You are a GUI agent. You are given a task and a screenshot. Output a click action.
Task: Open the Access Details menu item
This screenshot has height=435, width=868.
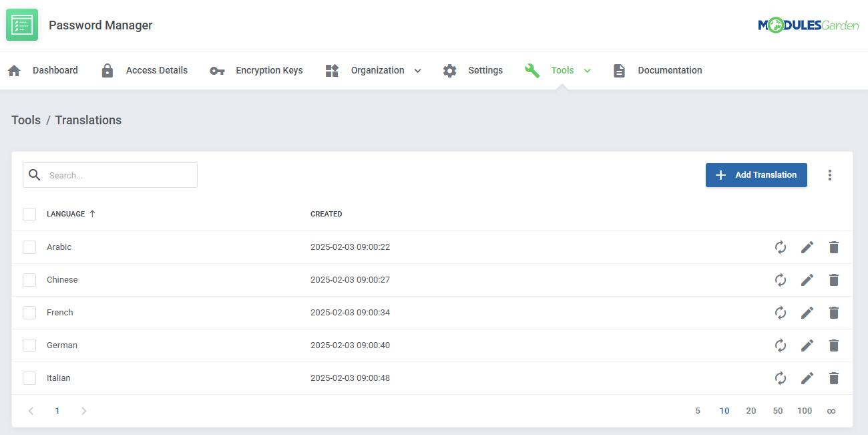click(157, 70)
